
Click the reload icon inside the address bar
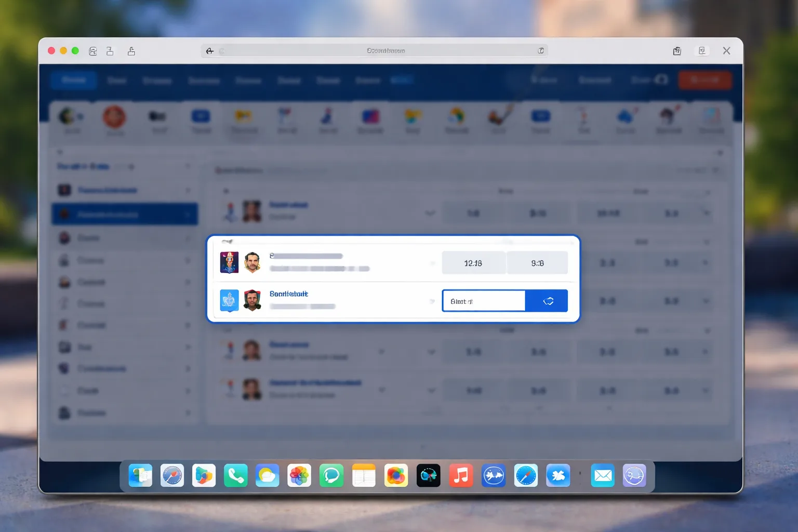click(x=541, y=50)
